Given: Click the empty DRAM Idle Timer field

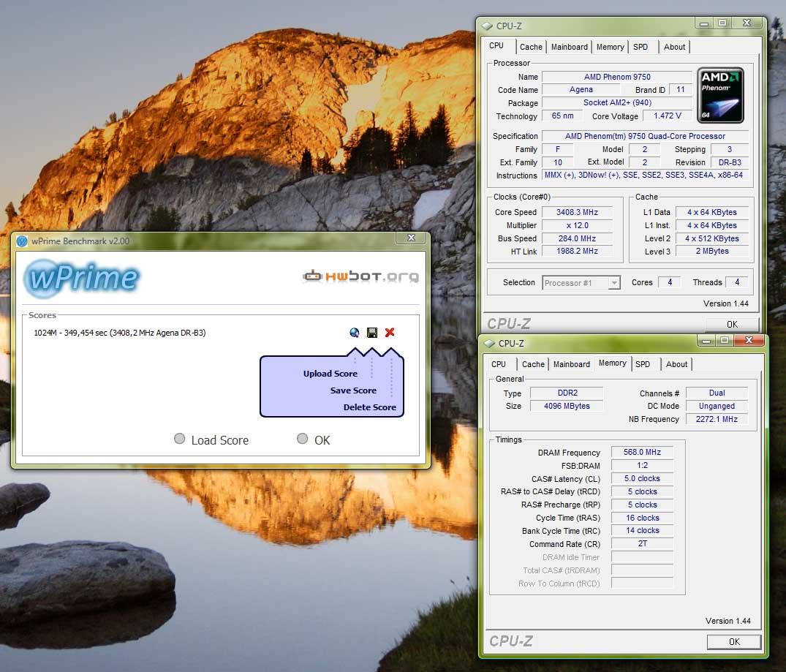Looking at the screenshot, I should click(642, 557).
